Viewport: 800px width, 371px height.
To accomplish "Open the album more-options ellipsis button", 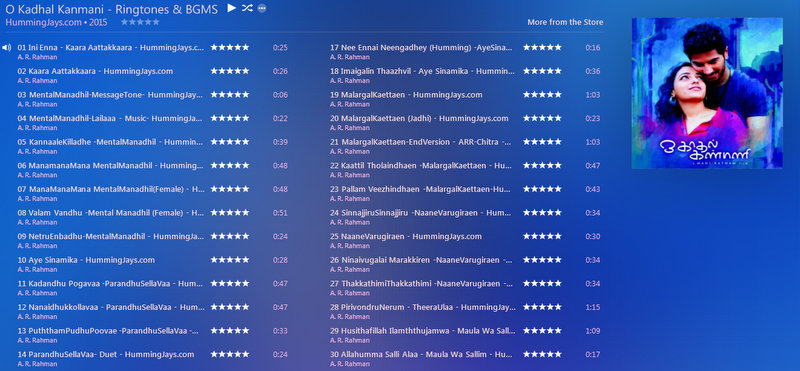I will (x=262, y=8).
